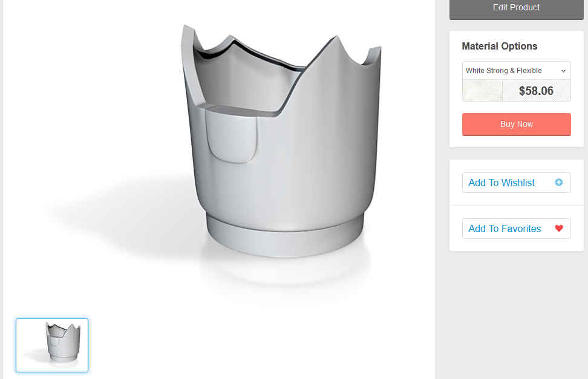Click the plus icon beside Add To Wishlist
This screenshot has height=379, width=588.
(559, 183)
